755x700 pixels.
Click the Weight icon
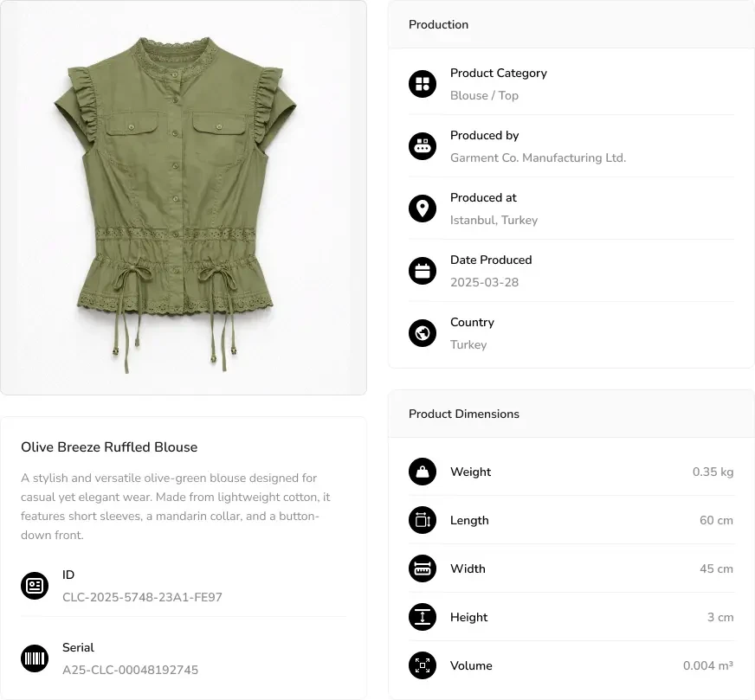pos(423,472)
